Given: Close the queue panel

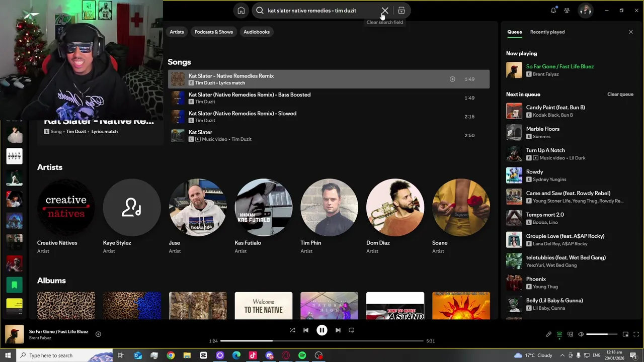Looking at the screenshot, I should coord(631,32).
